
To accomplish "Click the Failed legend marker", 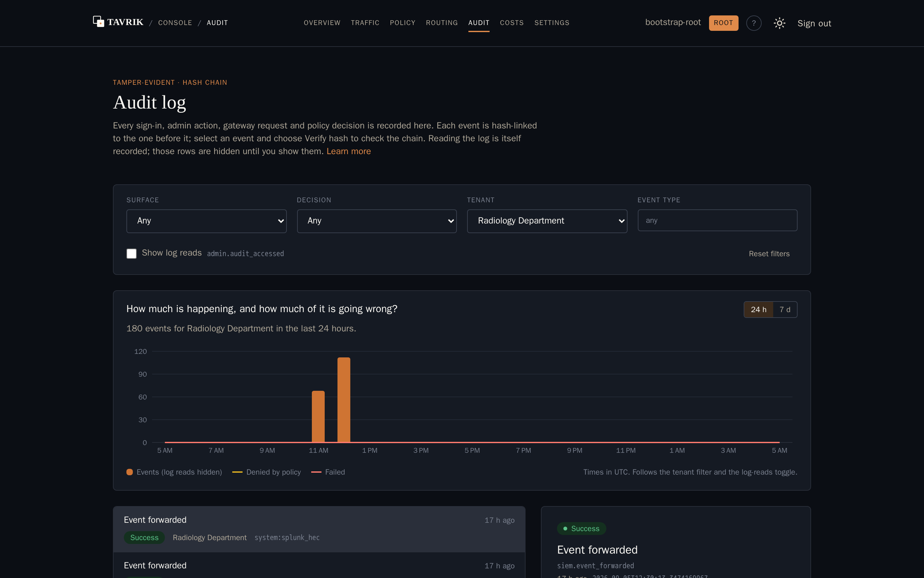I will (316, 472).
